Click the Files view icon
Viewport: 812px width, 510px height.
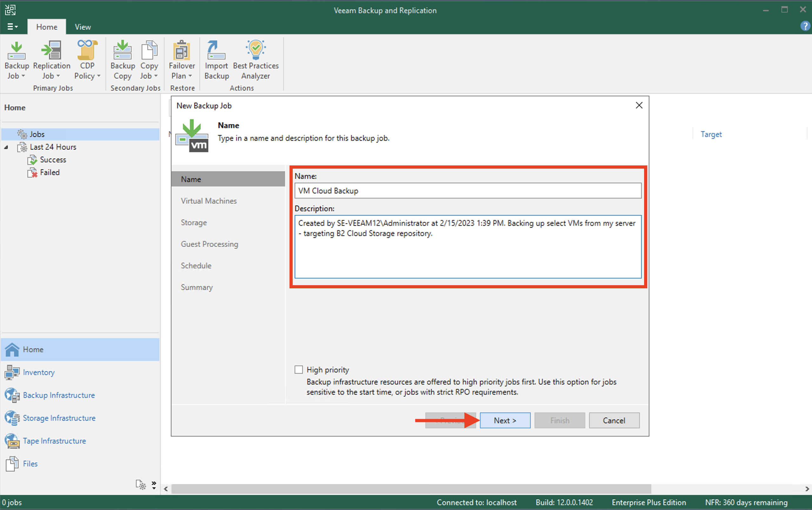point(12,464)
